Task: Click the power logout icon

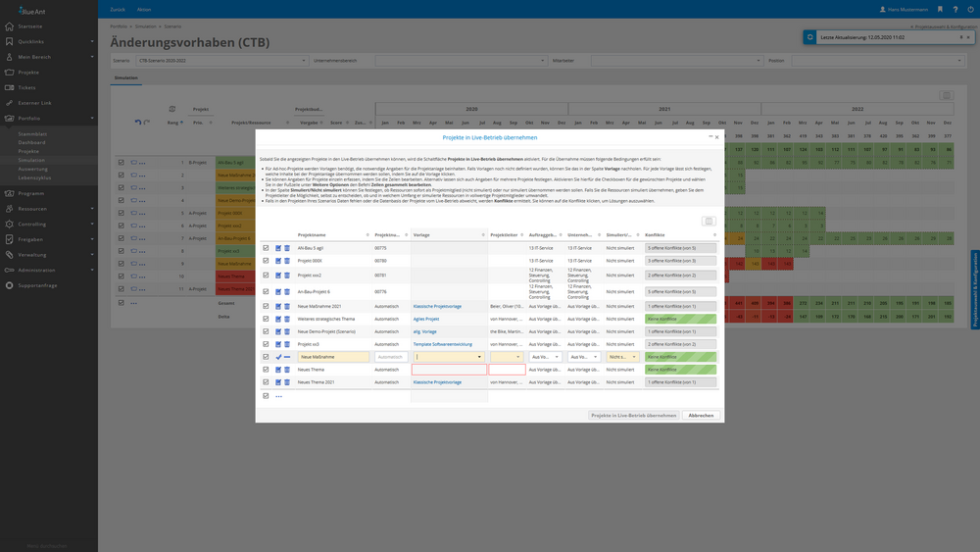Action: coord(970,10)
